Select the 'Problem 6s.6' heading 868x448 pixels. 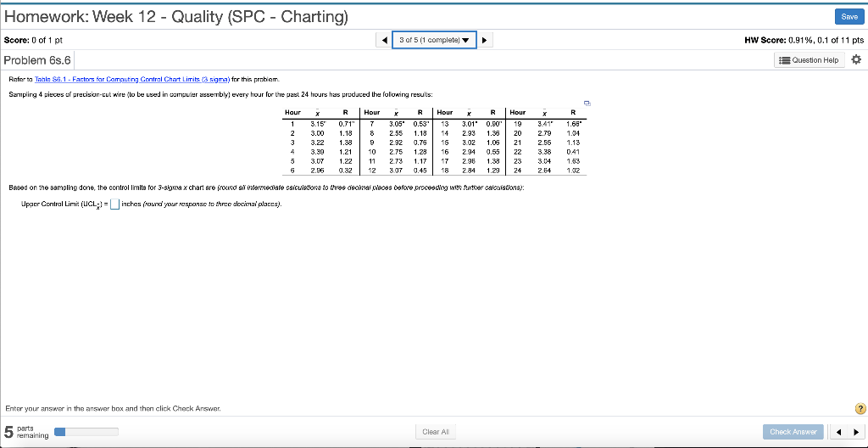37,60
